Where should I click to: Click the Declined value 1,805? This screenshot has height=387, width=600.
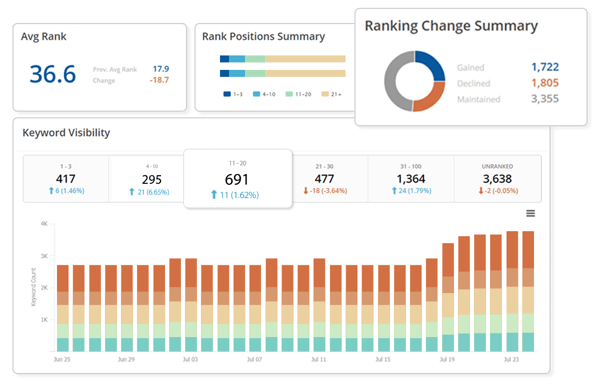(x=545, y=83)
